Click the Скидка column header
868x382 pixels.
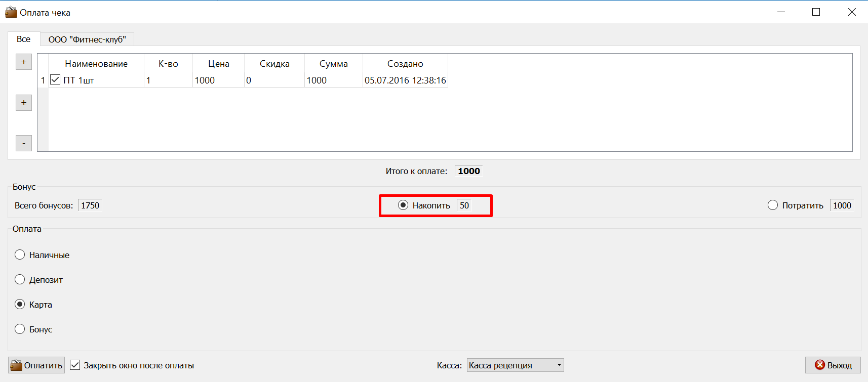tap(274, 64)
